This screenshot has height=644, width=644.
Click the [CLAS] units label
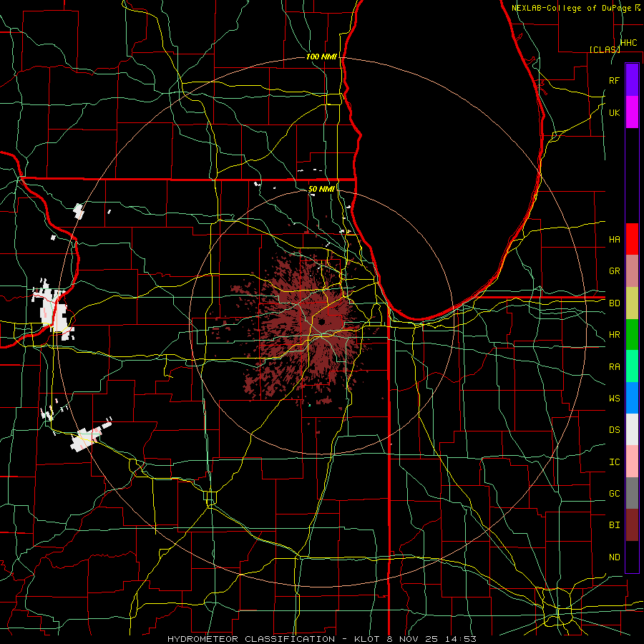[605, 49]
